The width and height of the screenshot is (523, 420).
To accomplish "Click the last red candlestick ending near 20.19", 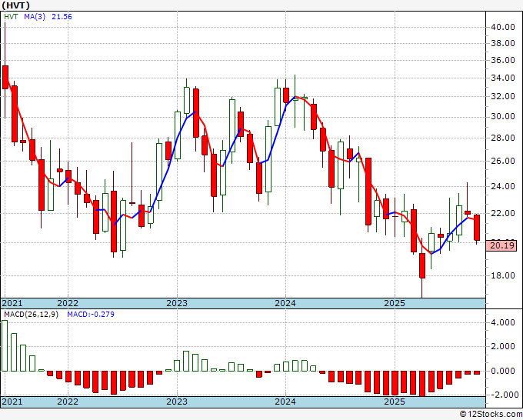I will [477, 228].
